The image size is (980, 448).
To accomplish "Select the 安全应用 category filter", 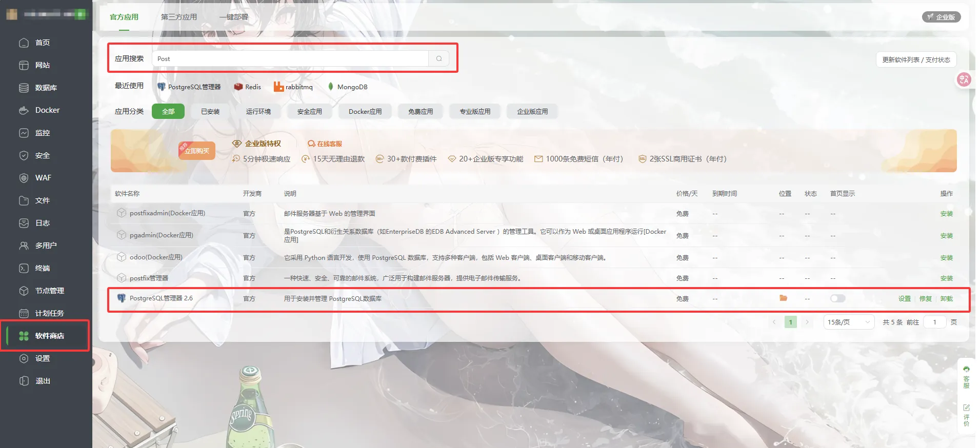I will pos(310,111).
